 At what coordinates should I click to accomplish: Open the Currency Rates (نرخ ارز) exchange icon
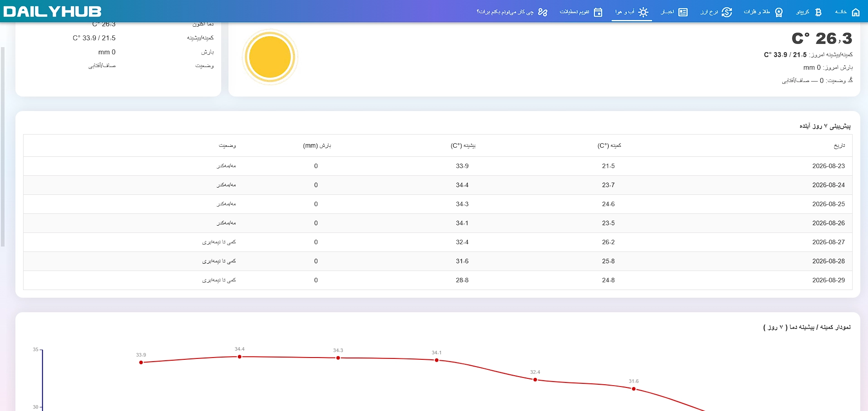point(727,12)
